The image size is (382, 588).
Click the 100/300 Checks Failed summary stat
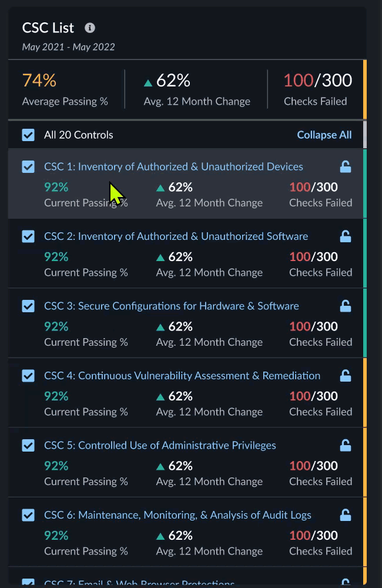(x=317, y=89)
